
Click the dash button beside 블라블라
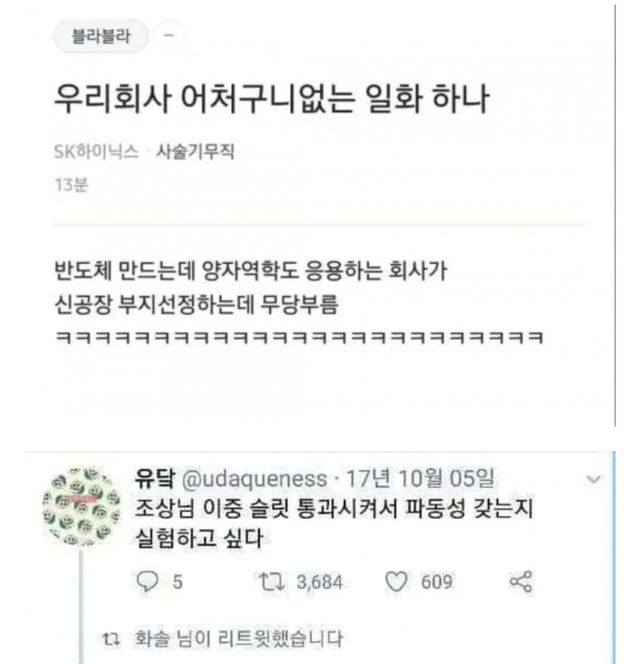pos(169,36)
